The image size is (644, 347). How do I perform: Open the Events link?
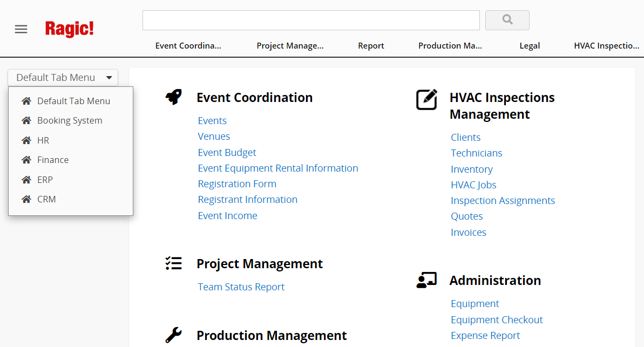[212, 121]
